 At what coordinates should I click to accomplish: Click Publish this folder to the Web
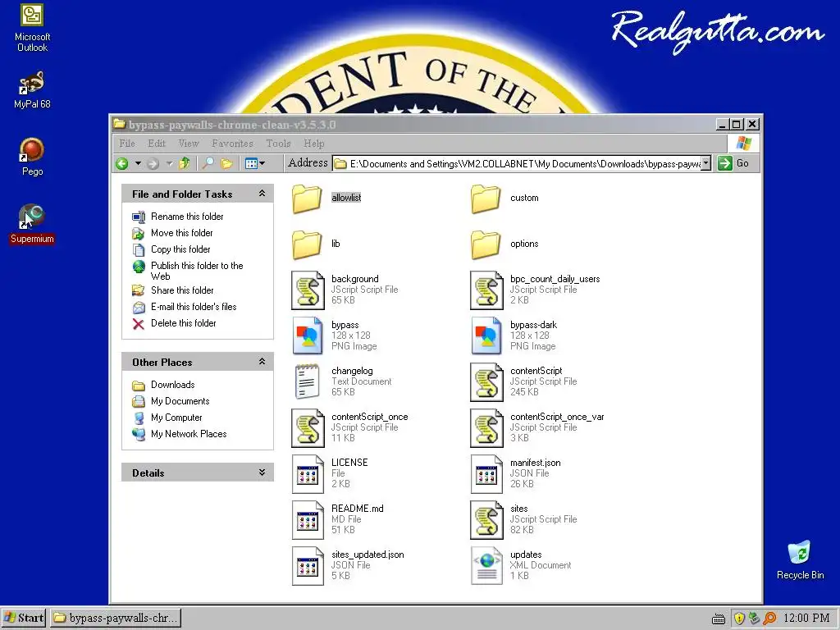click(x=197, y=271)
